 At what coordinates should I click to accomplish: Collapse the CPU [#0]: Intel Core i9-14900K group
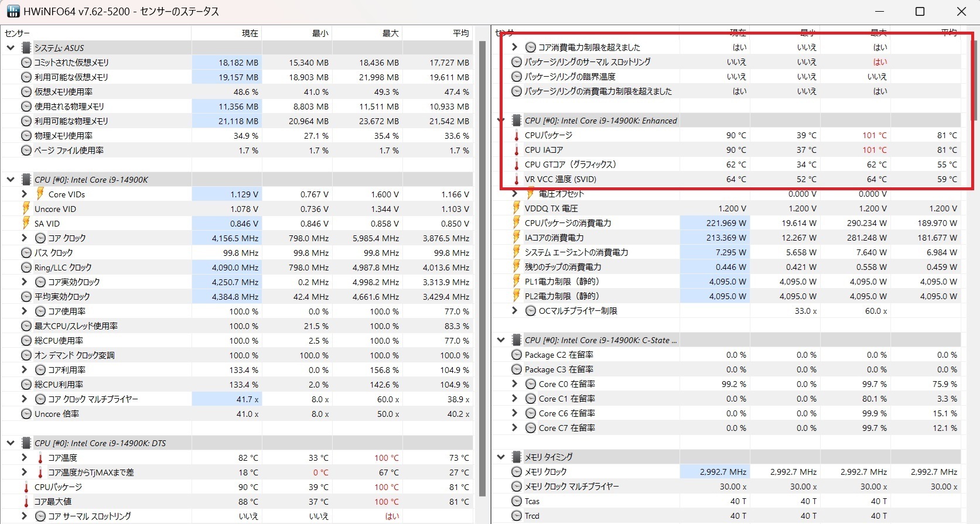pos(11,179)
